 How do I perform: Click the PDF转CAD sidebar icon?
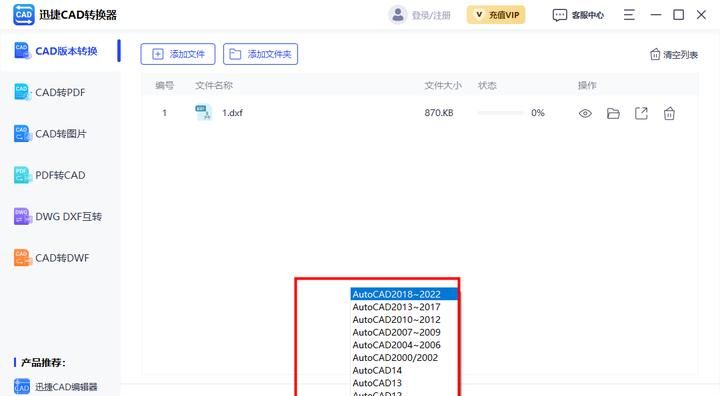(22, 175)
